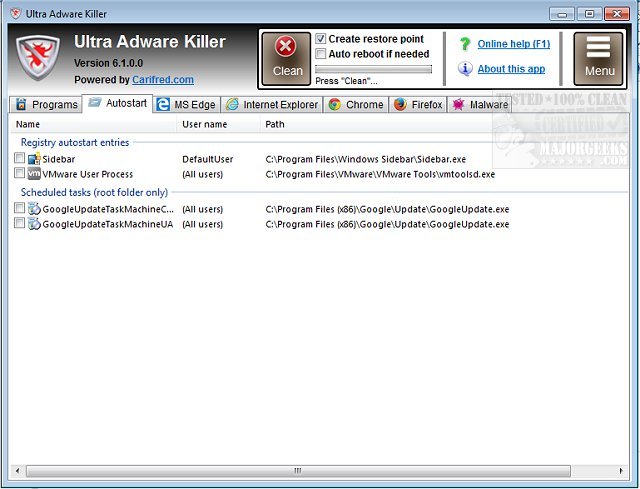Open the About this app link
The image size is (640, 489).
point(511,69)
